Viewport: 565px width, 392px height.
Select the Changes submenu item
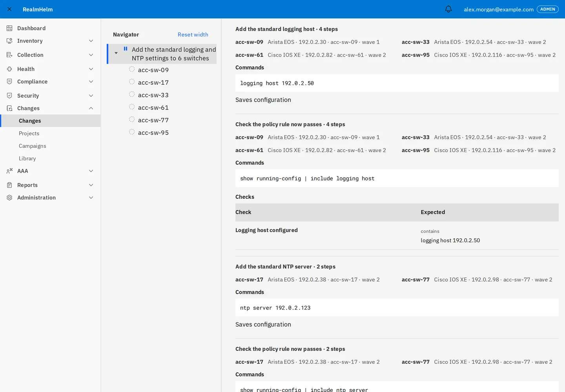[x=50, y=121]
